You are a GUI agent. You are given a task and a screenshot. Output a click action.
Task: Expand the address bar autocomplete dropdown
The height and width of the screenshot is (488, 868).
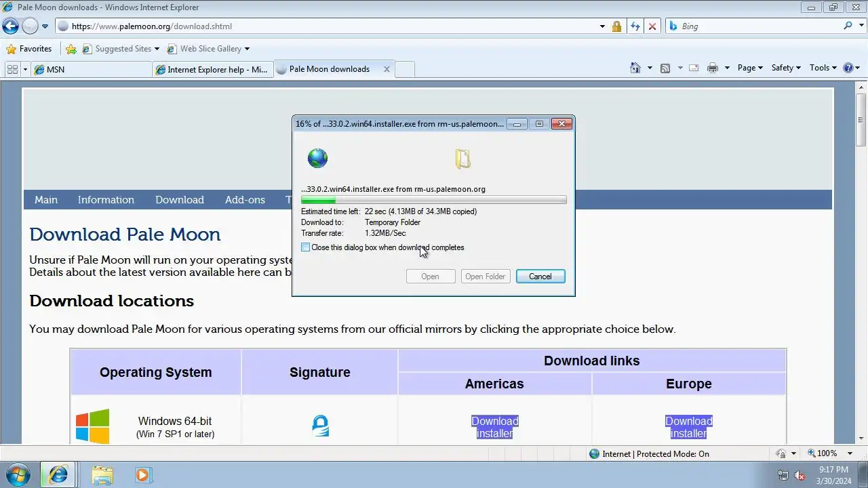pyautogui.click(x=602, y=26)
